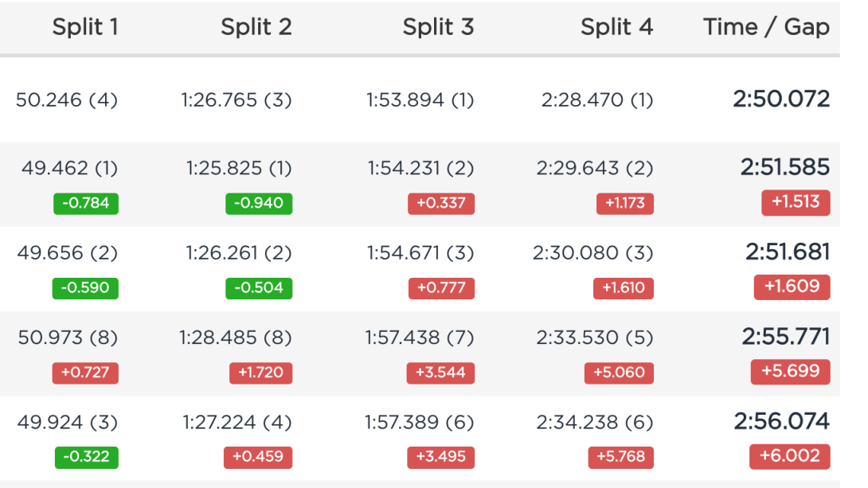Select the 2:51.681 finish time
Image resolution: width=868 pixels, height=488 pixels.
[787, 252]
